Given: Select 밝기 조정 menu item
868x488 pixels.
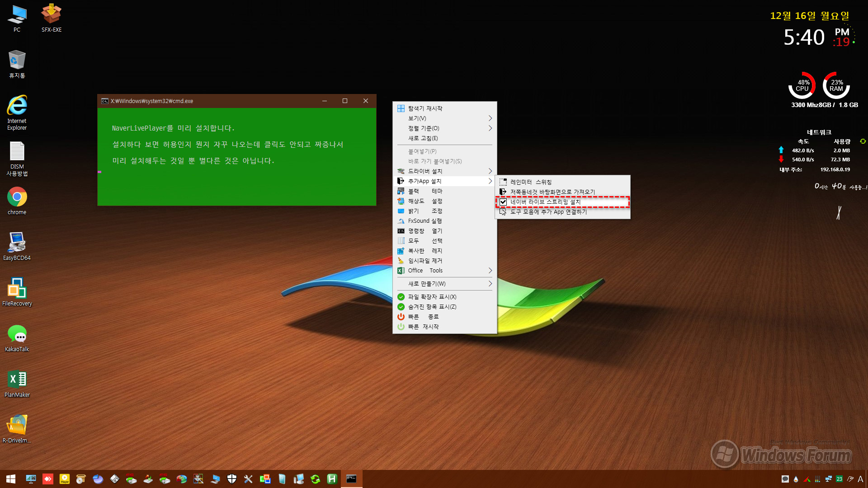Looking at the screenshot, I should (x=445, y=211).
